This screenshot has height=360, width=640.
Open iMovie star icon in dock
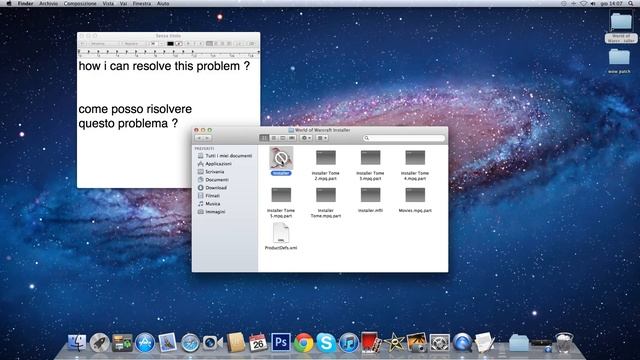coord(394,343)
